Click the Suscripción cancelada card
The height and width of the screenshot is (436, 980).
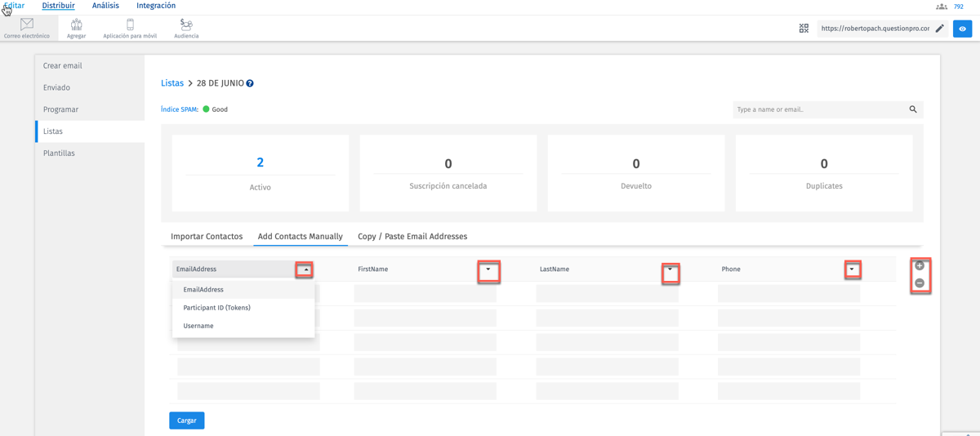(448, 174)
